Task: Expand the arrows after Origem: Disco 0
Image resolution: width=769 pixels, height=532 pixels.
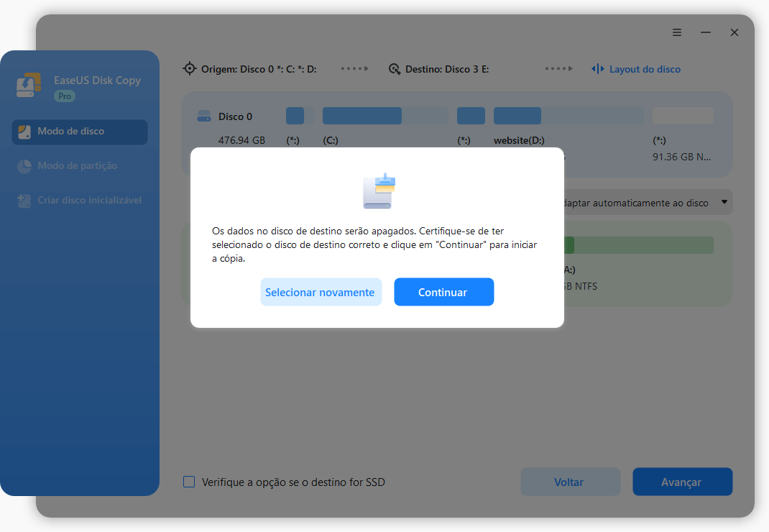Action: (x=354, y=68)
